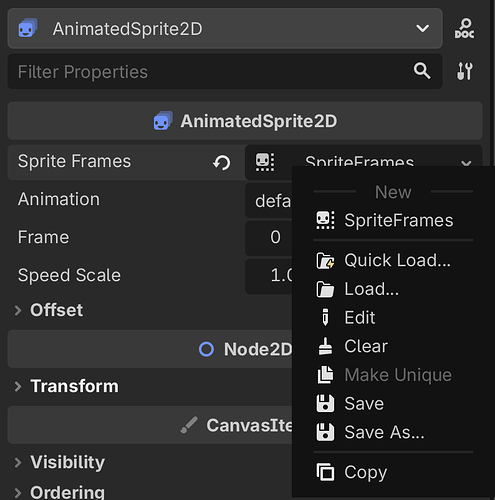Click the Filter Properties input field

(210, 71)
